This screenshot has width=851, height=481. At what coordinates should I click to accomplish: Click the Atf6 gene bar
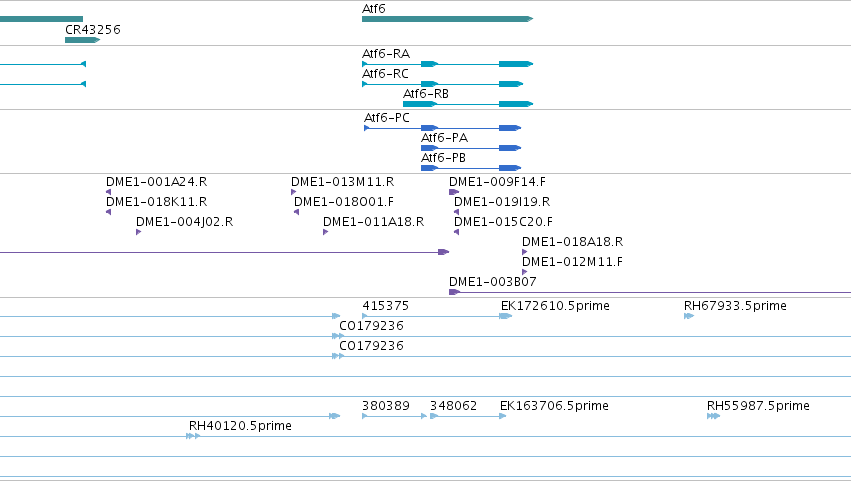(447, 19)
